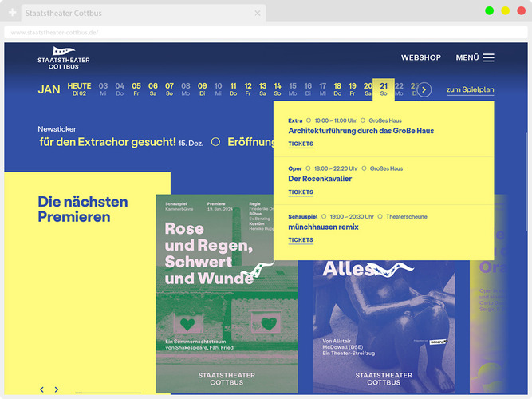Screen dimensions: 532x399
Task: Open a new browser tab plus icon
Action: pyautogui.click(x=12, y=14)
